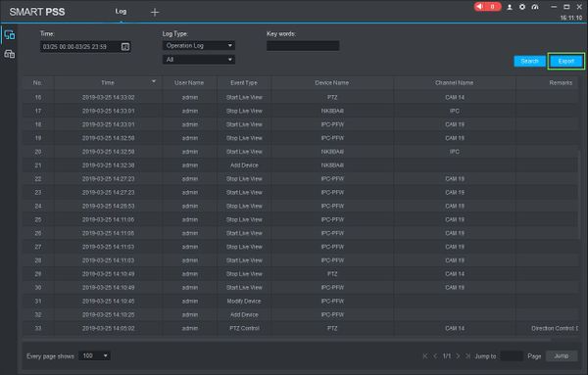
Task: Click time 2019-03-25 14:33:02 cell
Action: 109,97
